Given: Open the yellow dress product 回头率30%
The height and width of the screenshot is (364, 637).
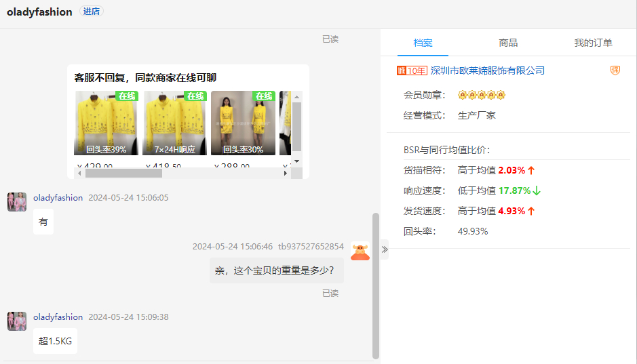Looking at the screenshot, I should [243, 123].
